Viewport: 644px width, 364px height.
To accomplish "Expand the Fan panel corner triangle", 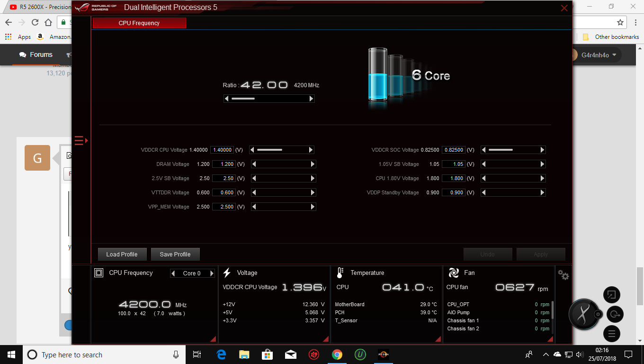I will point(550,339).
